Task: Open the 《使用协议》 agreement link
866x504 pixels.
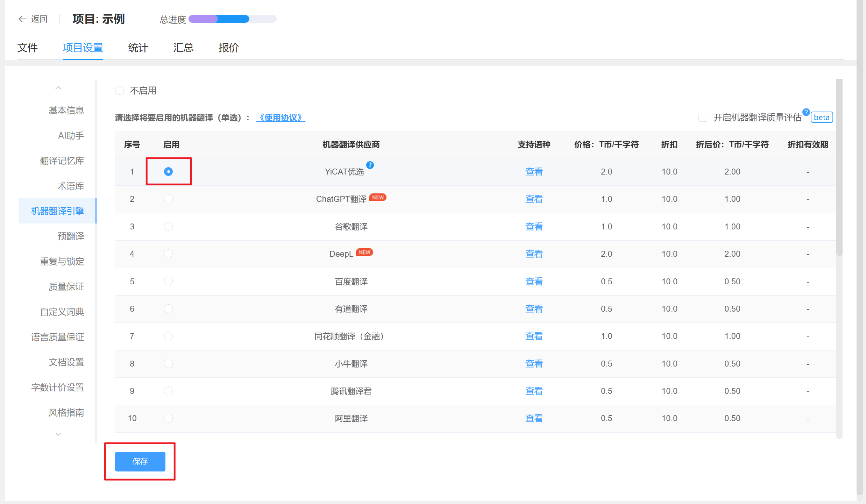Action: (x=281, y=118)
